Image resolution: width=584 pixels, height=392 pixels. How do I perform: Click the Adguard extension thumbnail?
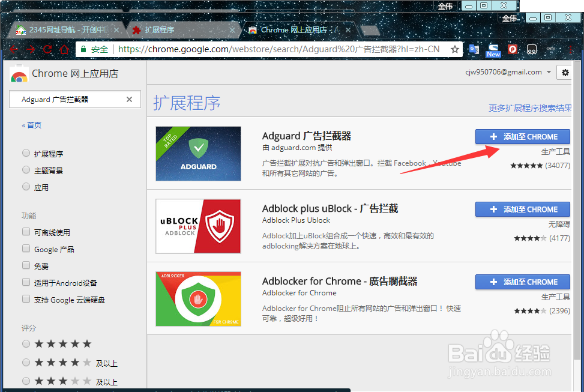click(198, 154)
